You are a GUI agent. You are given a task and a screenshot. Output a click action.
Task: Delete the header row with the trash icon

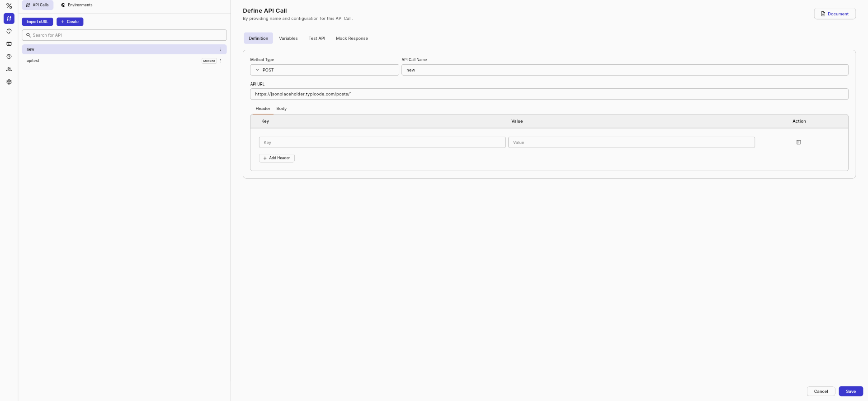(798, 142)
